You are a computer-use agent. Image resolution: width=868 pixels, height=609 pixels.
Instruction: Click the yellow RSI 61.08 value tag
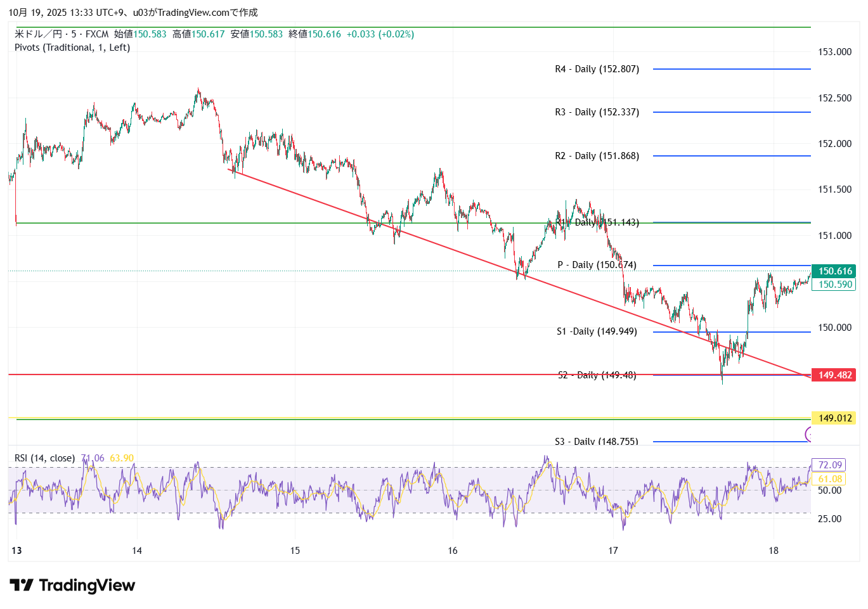[x=829, y=479]
